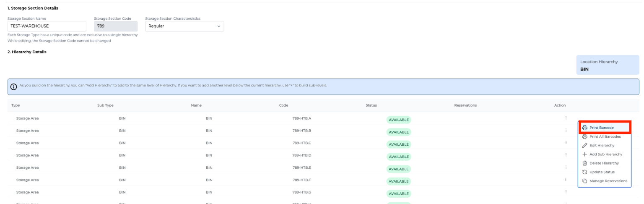Click the Location Hierarchy BIN card
The width and height of the screenshot is (644, 204).
tap(607, 65)
